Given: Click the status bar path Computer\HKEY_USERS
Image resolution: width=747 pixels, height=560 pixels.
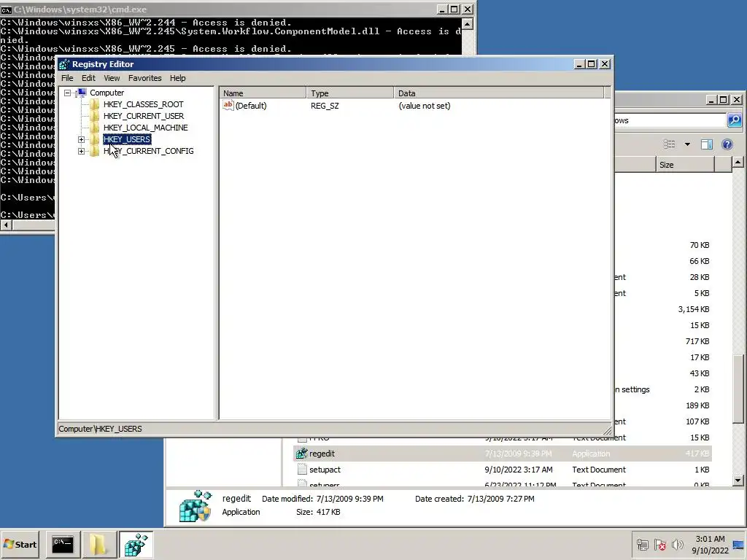Looking at the screenshot, I should click(x=100, y=429).
